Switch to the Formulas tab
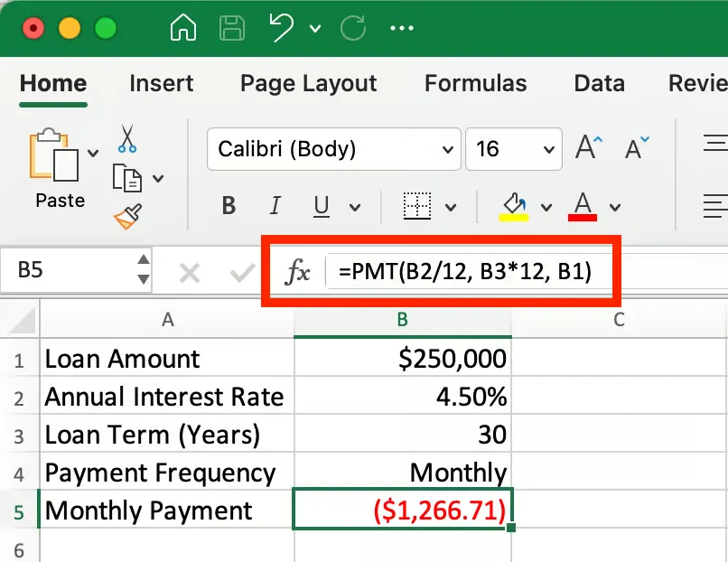The image size is (728, 562). point(475,84)
